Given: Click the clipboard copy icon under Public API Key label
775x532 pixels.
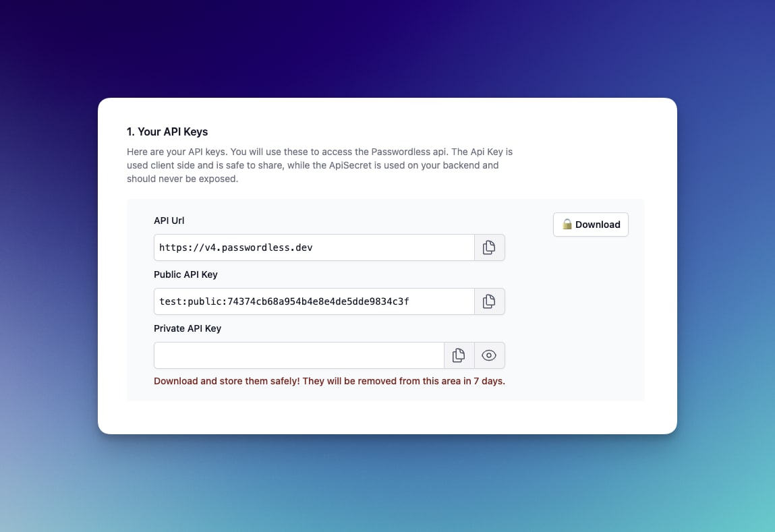Looking at the screenshot, I should click(x=489, y=301).
